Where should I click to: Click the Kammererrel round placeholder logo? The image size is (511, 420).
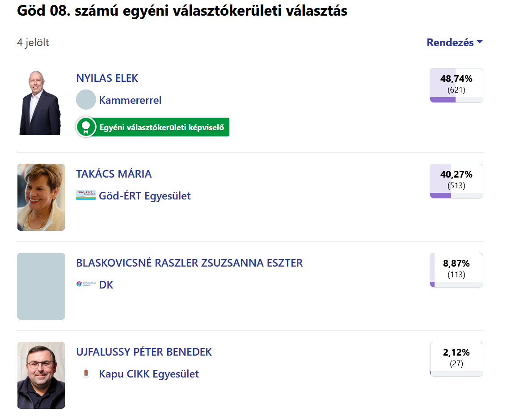click(86, 100)
